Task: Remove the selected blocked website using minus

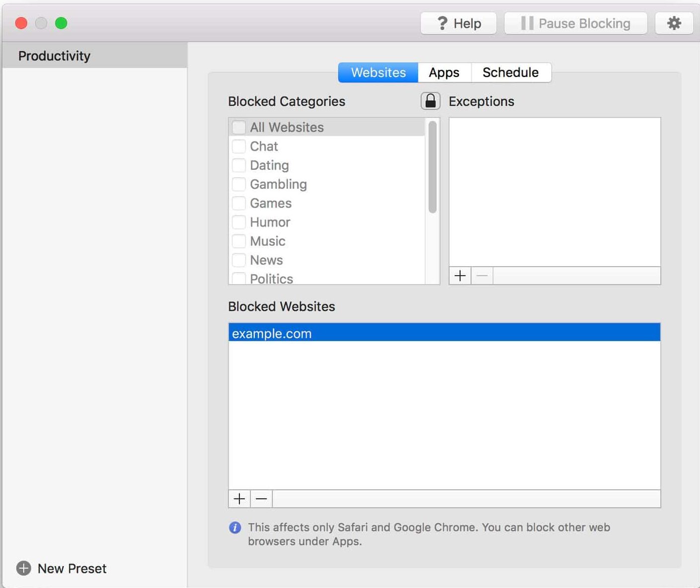Action: [261, 499]
